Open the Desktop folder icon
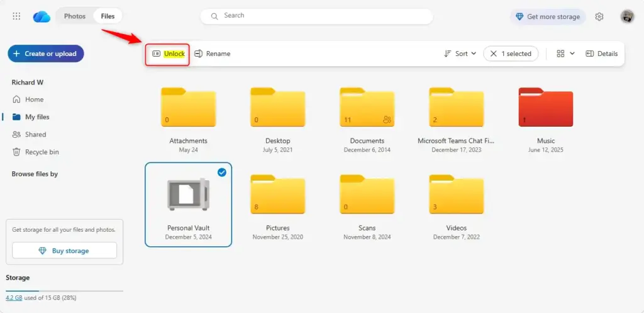Image resolution: width=644 pixels, height=313 pixels. tap(278, 107)
